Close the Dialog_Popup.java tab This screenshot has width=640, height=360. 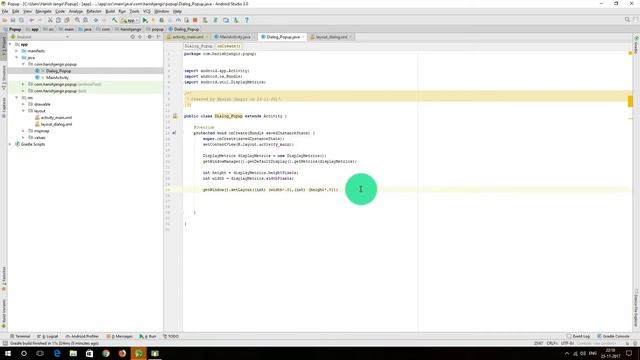point(303,37)
